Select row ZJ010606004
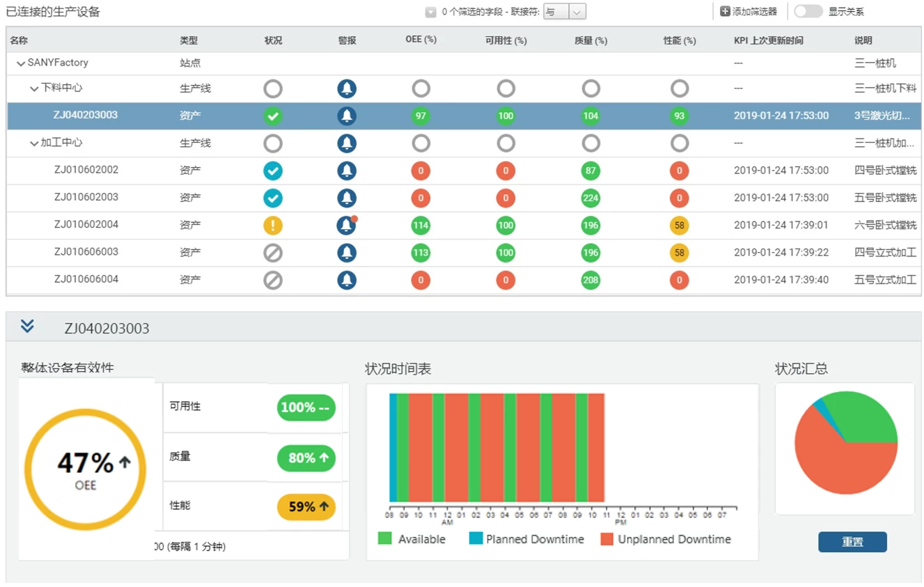This screenshot has height=587, width=924. pos(464,280)
